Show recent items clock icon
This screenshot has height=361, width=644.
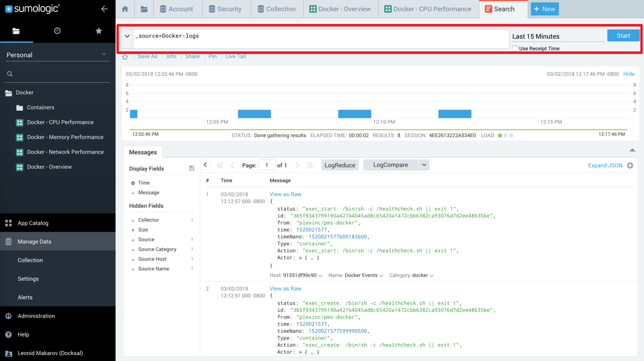point(57,31)
